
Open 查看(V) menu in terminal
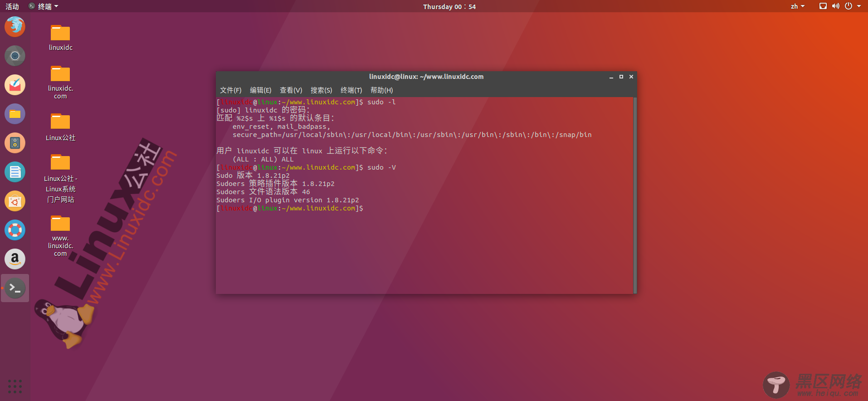[x=291, y=90]
